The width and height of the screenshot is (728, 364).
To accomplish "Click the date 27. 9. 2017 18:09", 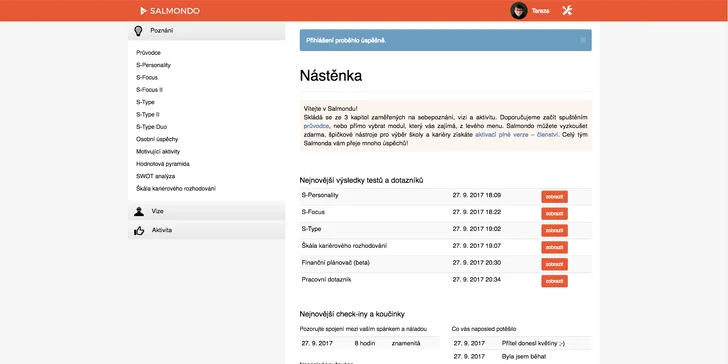I will point(477,195).
